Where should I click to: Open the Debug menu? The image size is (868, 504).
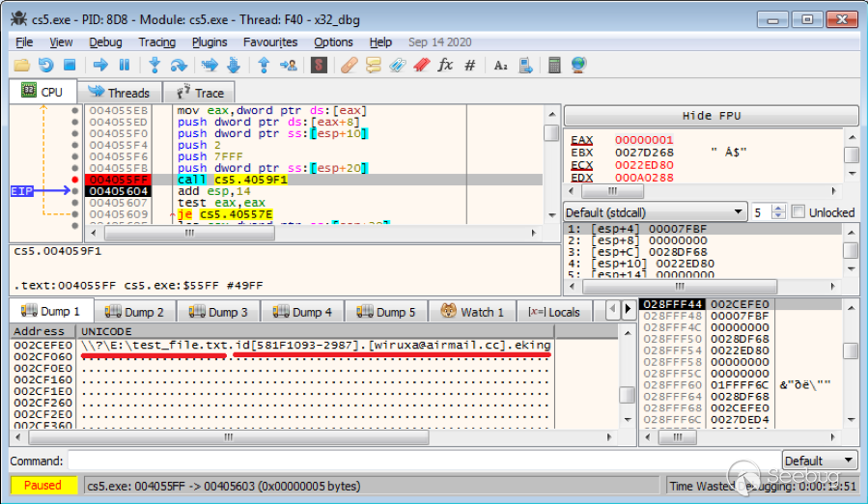[105, 42]
